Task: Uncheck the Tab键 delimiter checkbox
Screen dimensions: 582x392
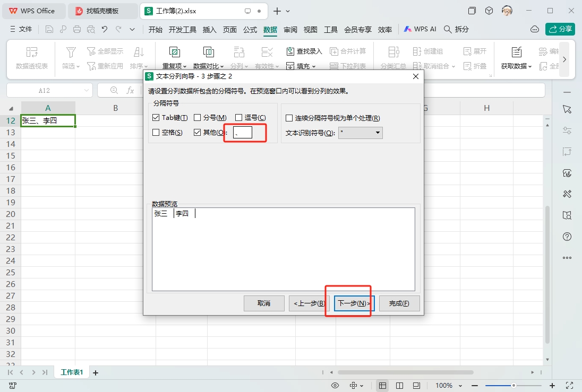Action: tap(156, 118)
